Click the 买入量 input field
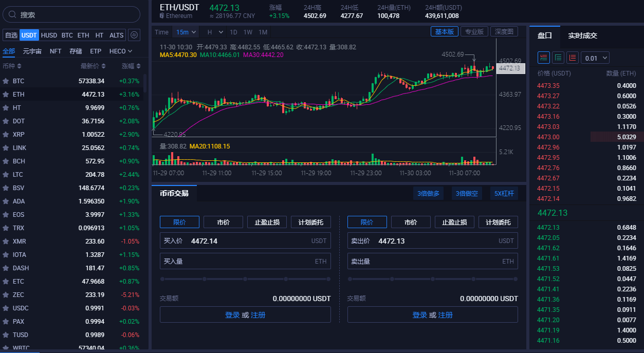The height and width of the screenshot is (353, 644). (245, 261)
